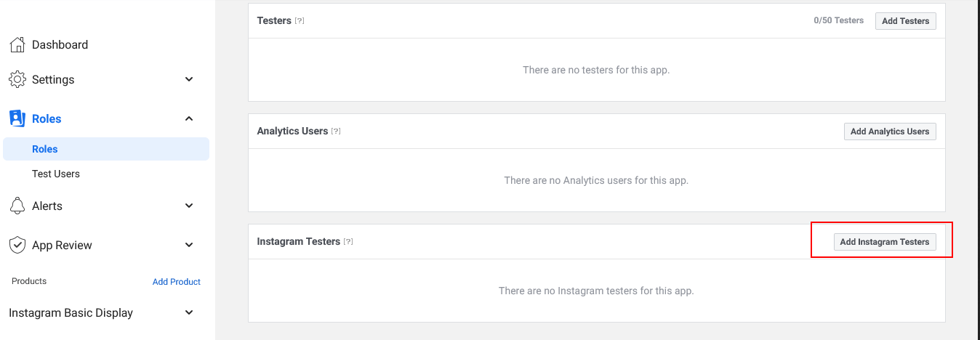
Task: Expand the Settings menu chevron
Action: coord(189,79)
